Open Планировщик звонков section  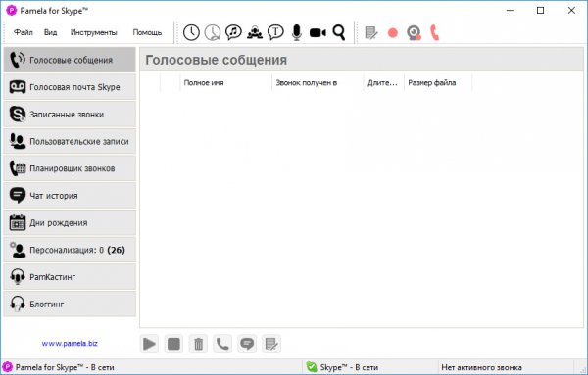coord(70,168)
